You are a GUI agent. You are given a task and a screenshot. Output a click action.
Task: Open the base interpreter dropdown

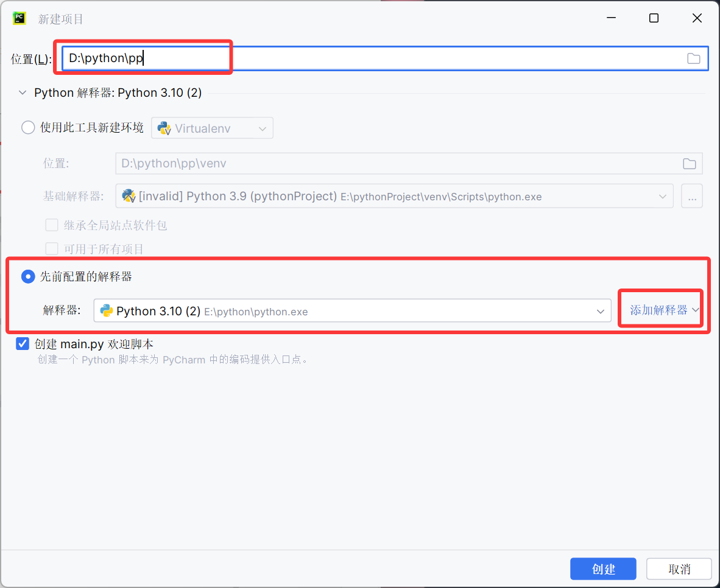click(x=395, y=197)
